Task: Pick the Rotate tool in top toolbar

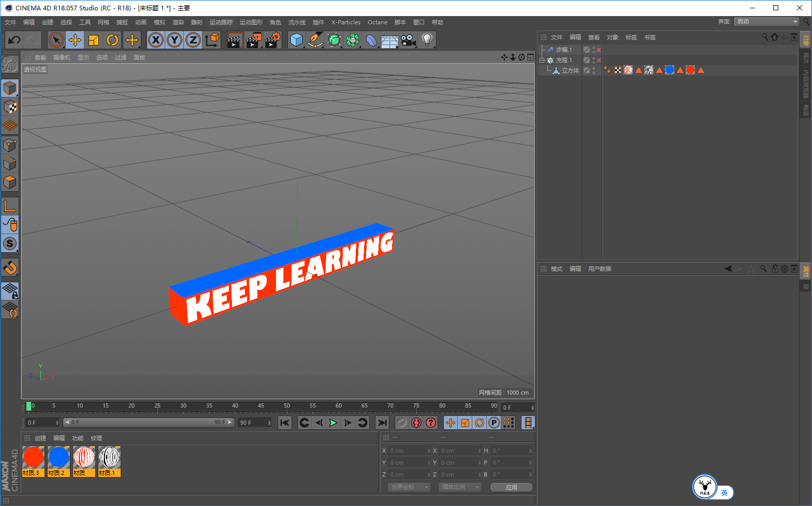Action: point(112,40)
